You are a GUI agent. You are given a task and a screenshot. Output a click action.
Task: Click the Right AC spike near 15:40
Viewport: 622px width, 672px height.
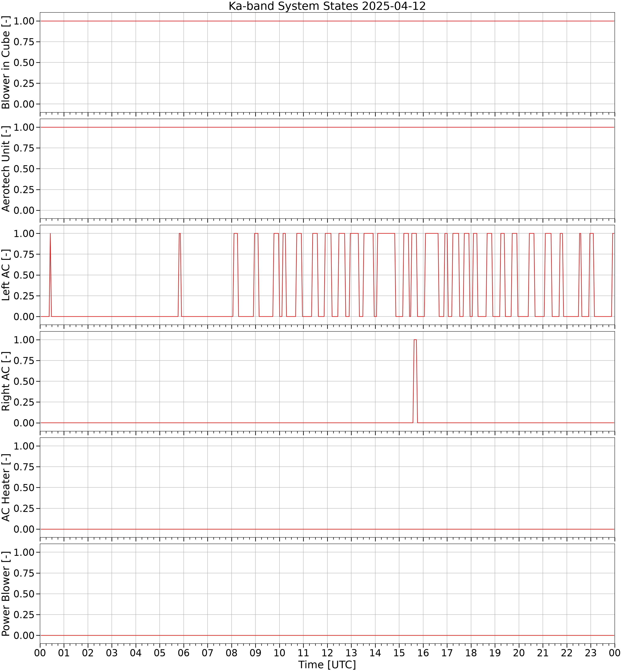[415, 381]
